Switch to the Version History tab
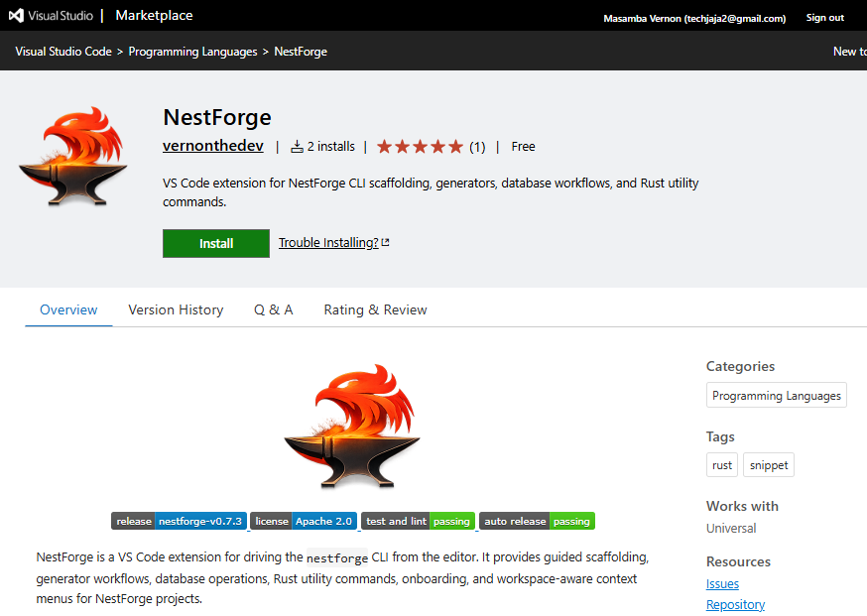867x616 pixels. click(x=176, y=309)
